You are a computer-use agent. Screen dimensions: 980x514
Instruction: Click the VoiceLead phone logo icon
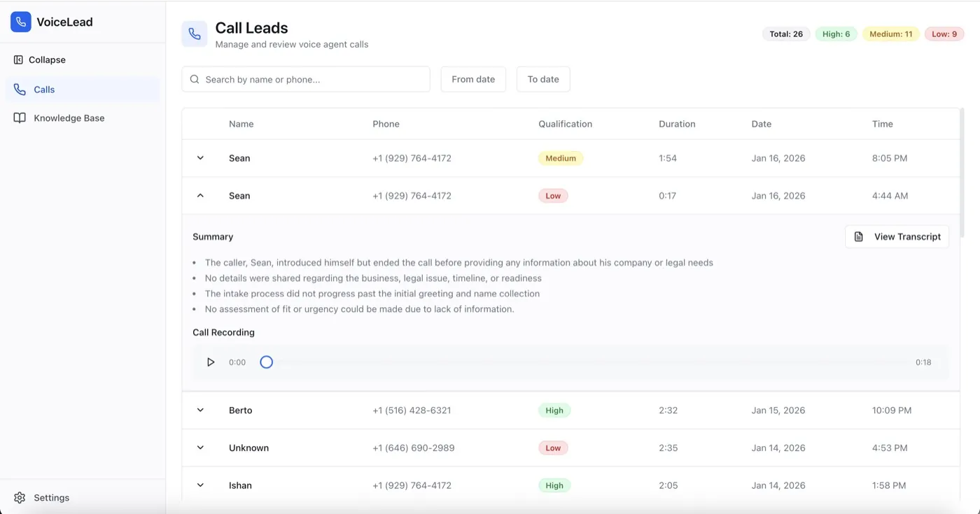click(21, 22)
